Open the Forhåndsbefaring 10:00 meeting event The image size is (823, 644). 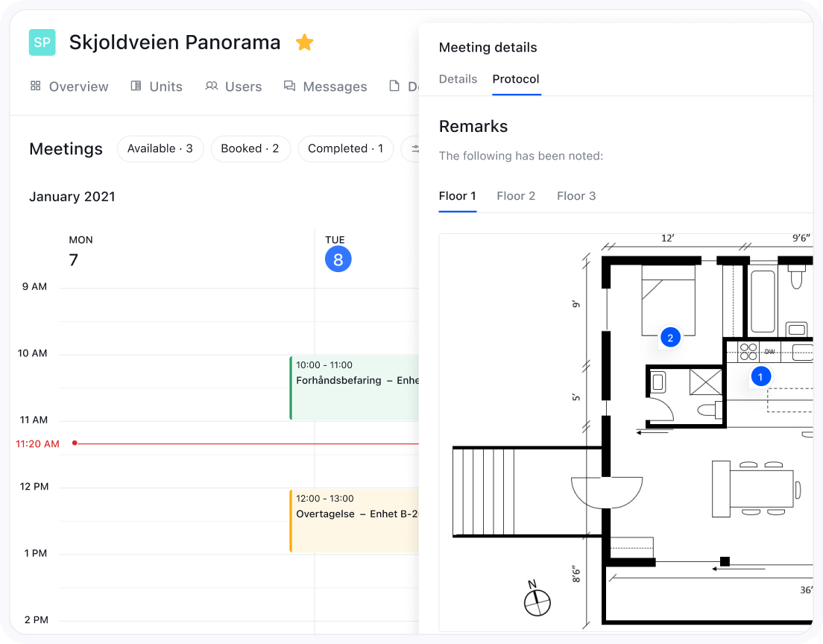click(355, 388)
